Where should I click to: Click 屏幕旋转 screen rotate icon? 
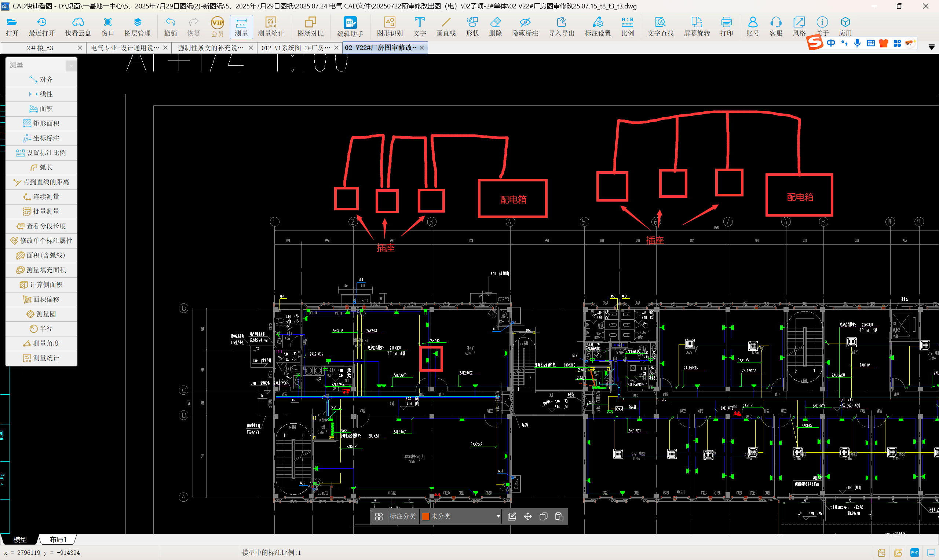[x=697, y=27]
